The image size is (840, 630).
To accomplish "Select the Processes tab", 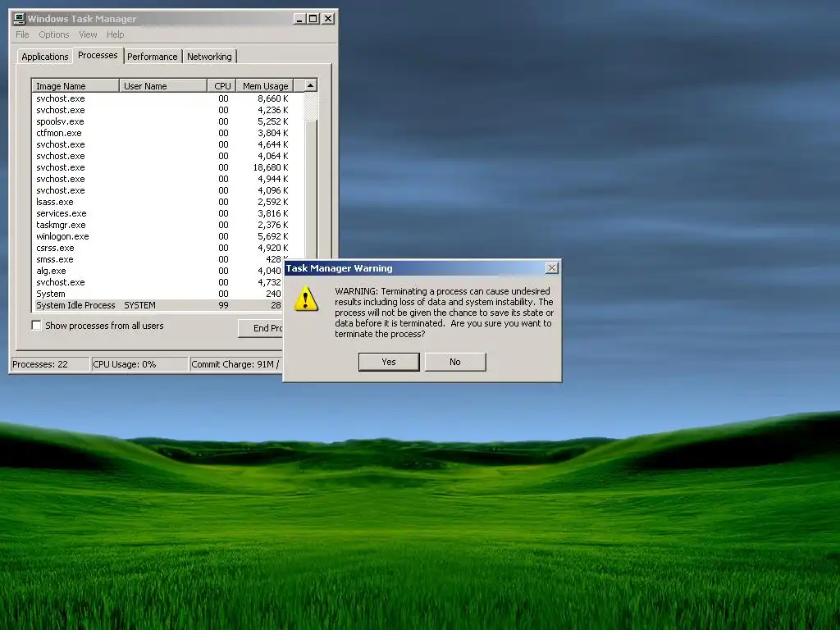I will (x=98, y=55).
